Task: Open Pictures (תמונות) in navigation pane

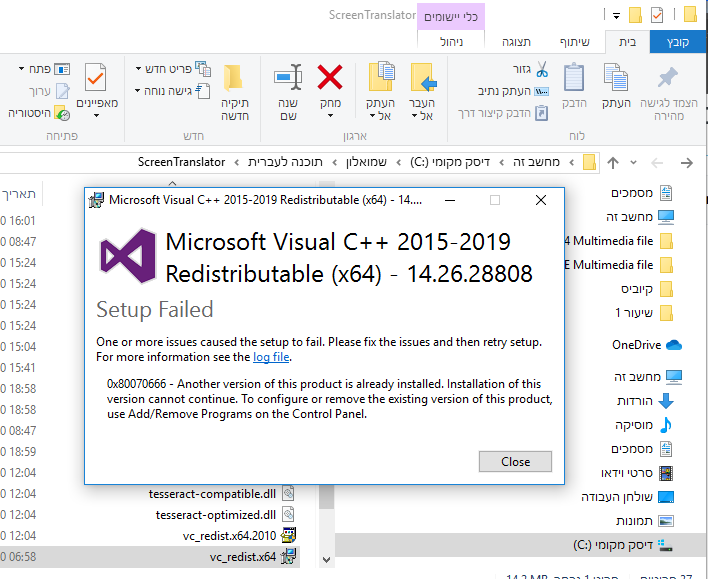Action: (x=645, y=521)
